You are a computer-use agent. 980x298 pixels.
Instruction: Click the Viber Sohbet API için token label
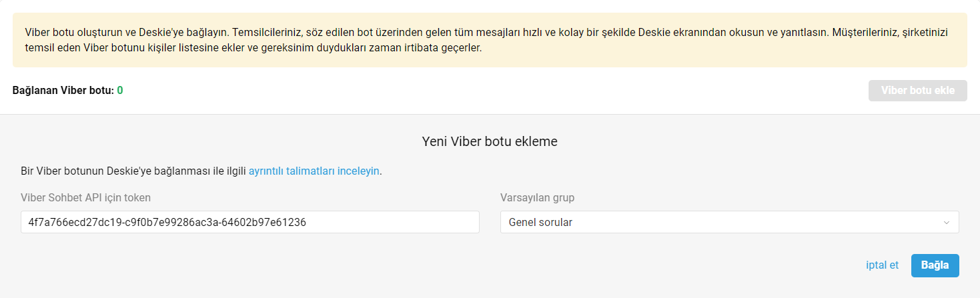click(86, 197)
